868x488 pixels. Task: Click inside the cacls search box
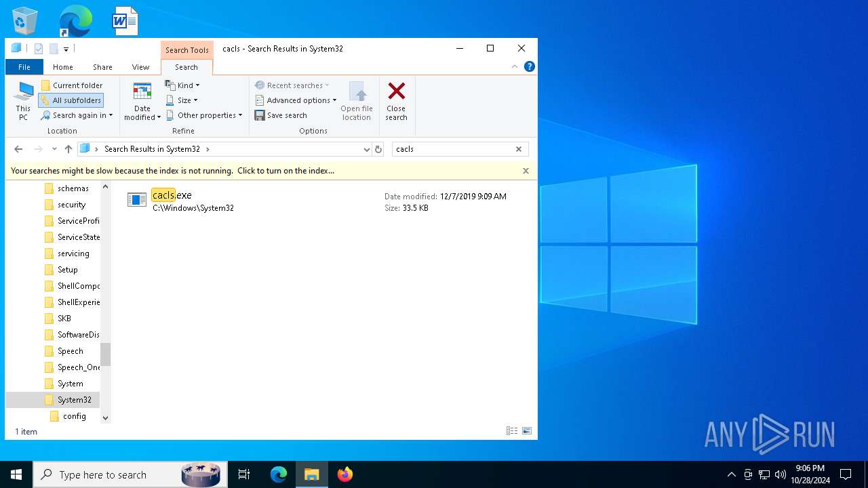(453, 149)
